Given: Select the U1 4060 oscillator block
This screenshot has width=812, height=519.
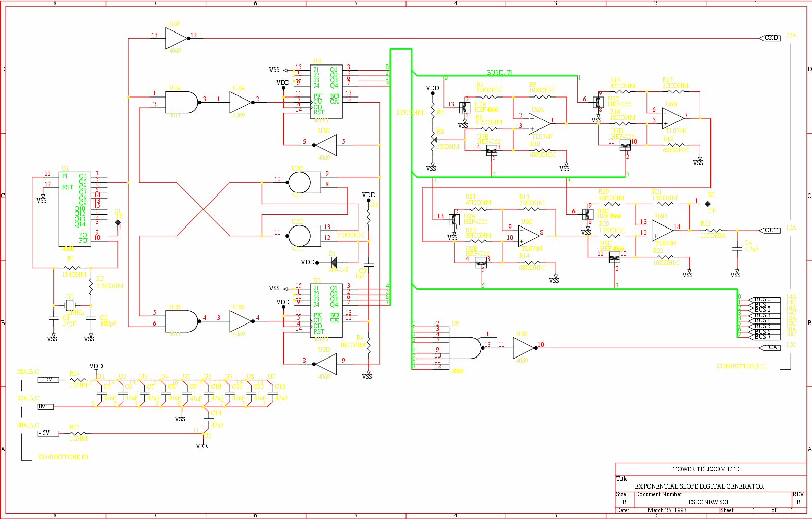Looking at the screenshot, I should coord(75,209).
